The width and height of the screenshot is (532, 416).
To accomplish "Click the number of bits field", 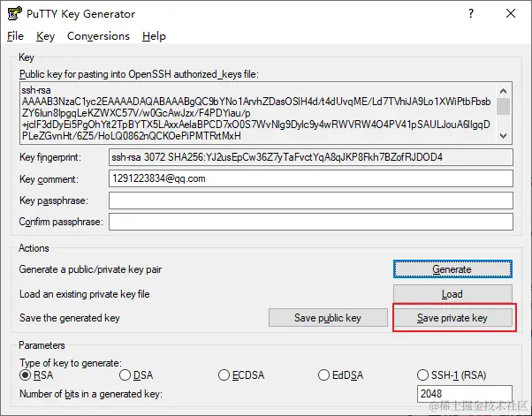I will click(x=463, y=394).
